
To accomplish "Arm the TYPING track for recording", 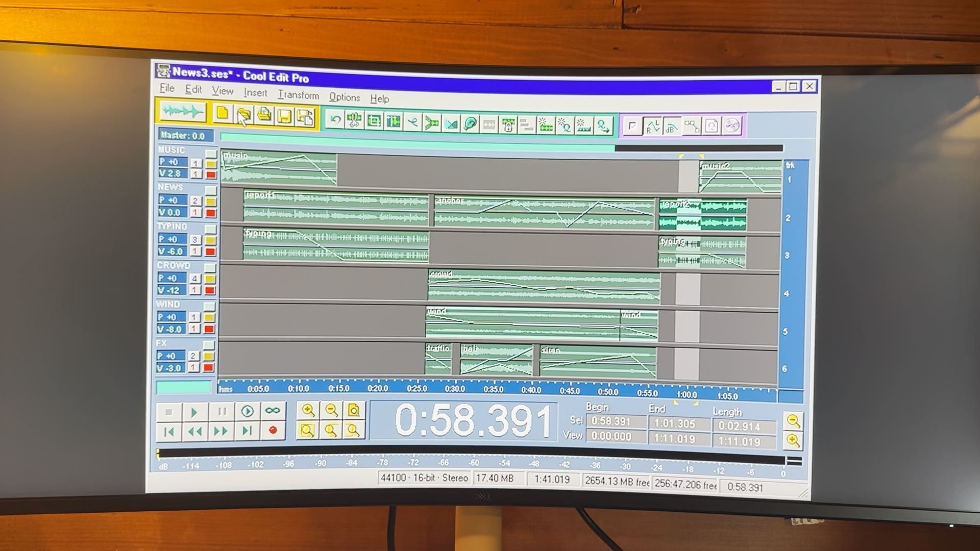I will [210, 252].
